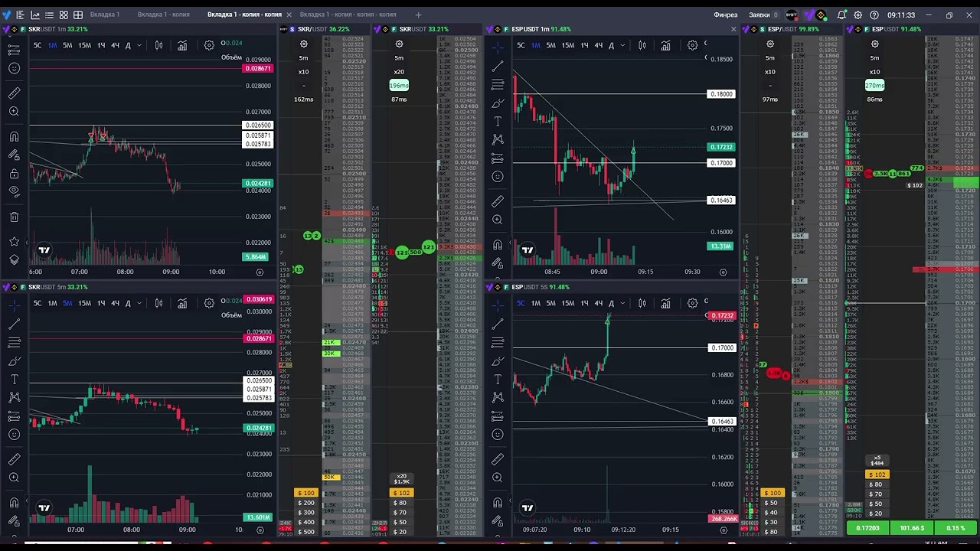
Task: Select the highlighted $ 102 preset in SKRUSDT order book
Action: tap(401, 493)
